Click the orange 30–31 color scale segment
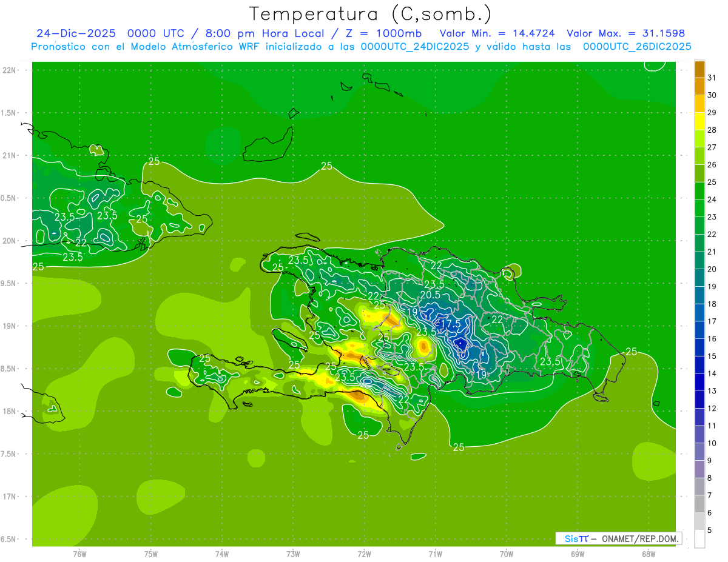This screenshot has height=562, width=728. pyautogui.click(x=699, y=87)
